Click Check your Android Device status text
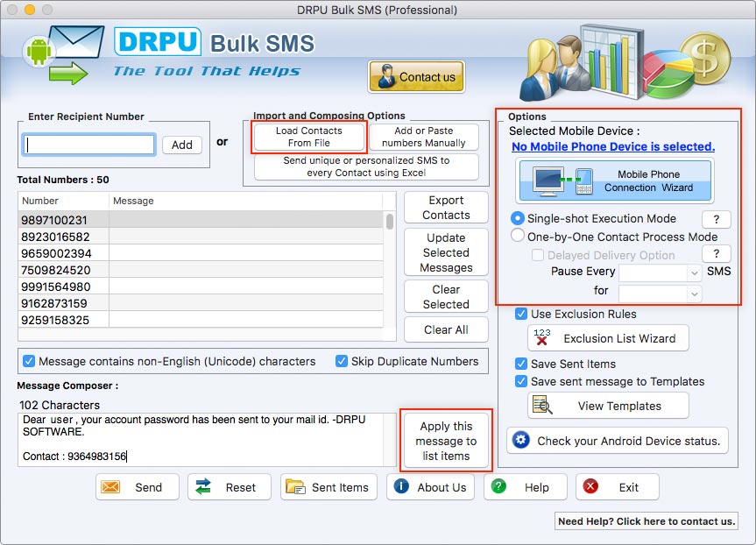 tap(629, 441)
